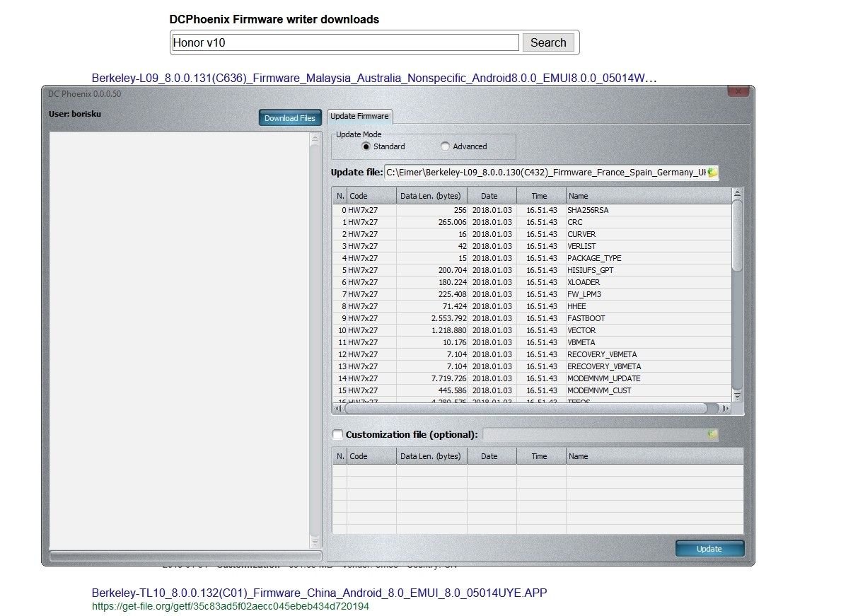Click the Customization file path field
The height and width of the screenshot is (616, 841).
pyautogui.click(x=594, y=434)
